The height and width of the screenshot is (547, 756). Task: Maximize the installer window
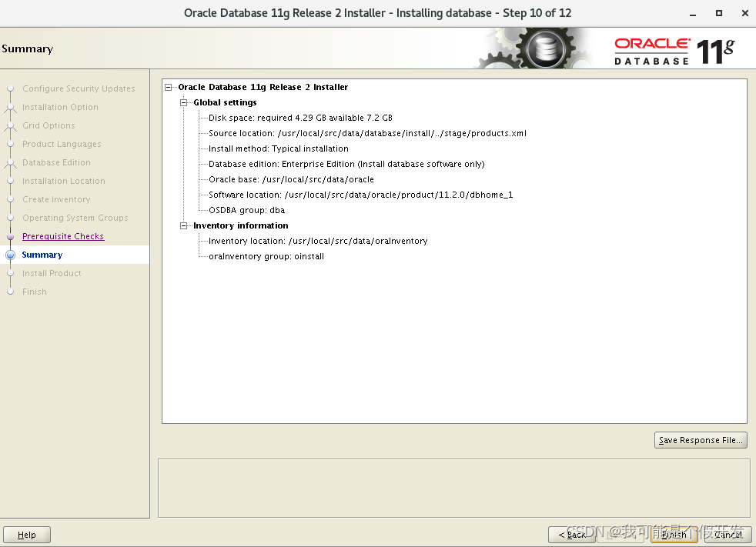click(x=719, y=13)
